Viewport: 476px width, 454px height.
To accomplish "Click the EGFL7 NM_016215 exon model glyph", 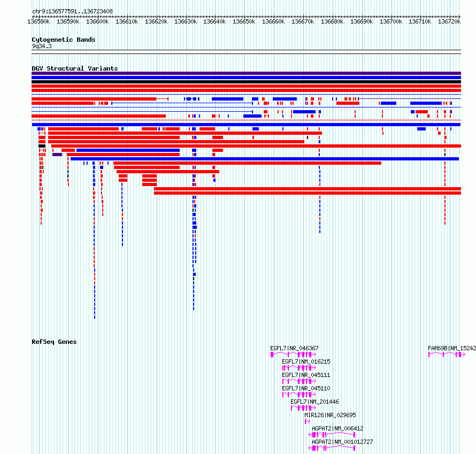I will [300, 368].
